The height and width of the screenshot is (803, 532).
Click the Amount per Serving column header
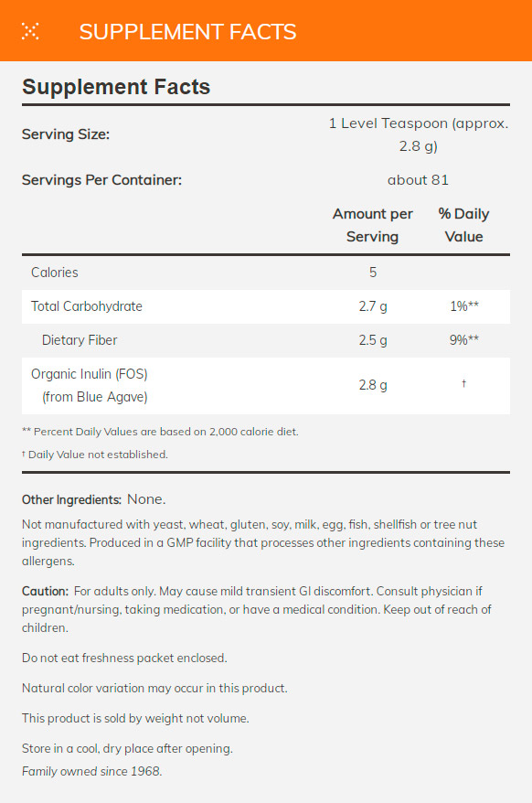tap(372, 225)
